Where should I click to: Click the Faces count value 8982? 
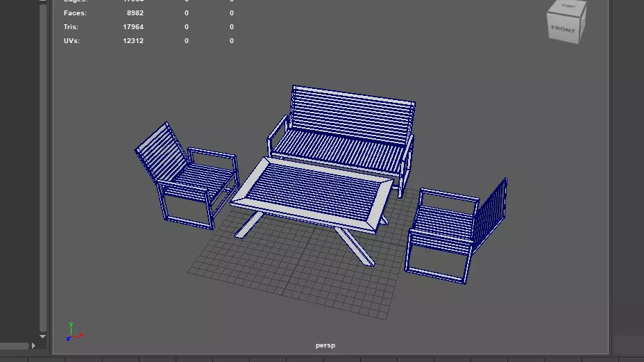tap(135, 13)
